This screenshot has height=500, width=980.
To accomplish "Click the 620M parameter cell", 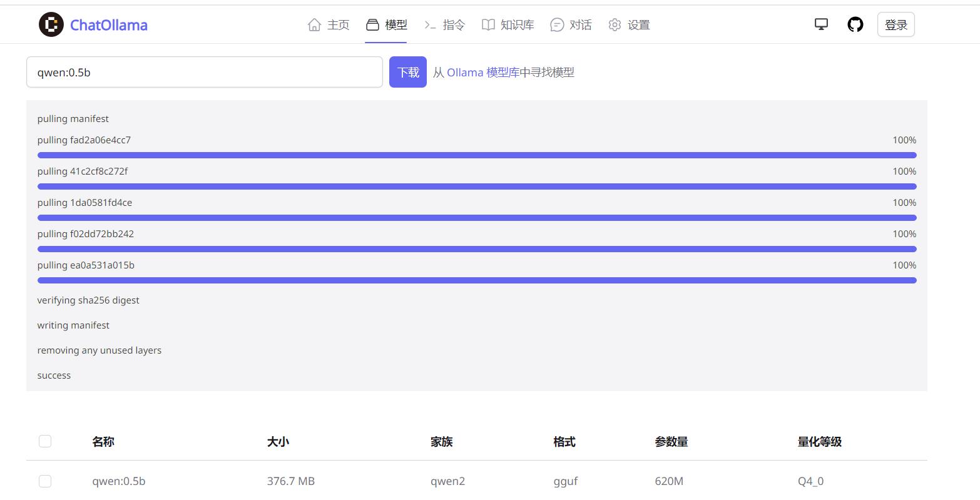I will (669, 481).
